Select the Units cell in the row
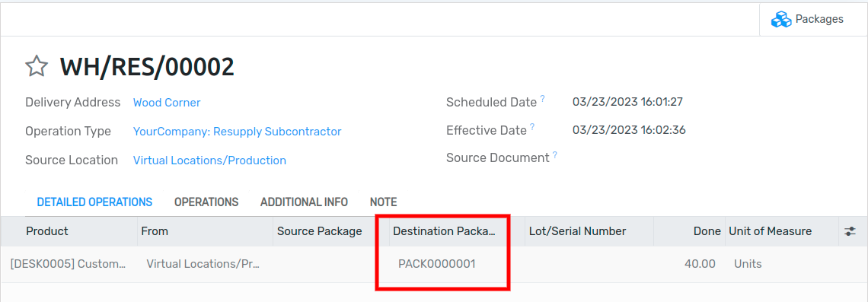This screenshot has width=868, height=302. click(x=782, y=264)
